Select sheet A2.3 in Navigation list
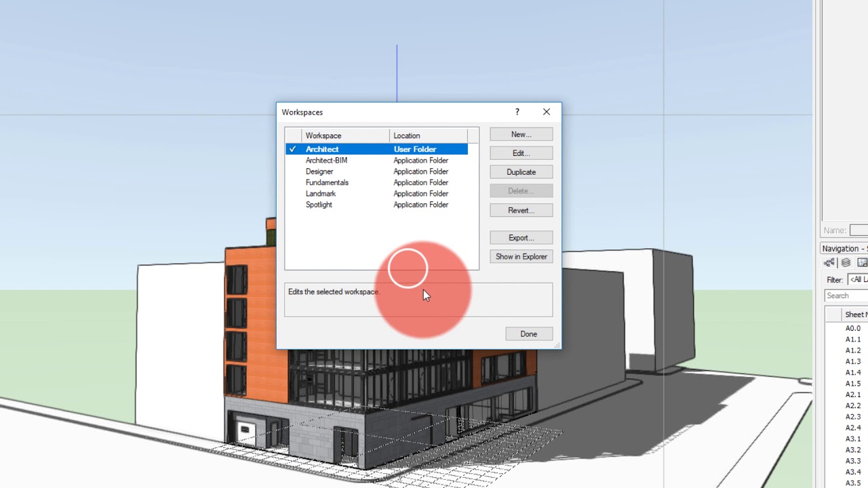 tap(852, 417)
